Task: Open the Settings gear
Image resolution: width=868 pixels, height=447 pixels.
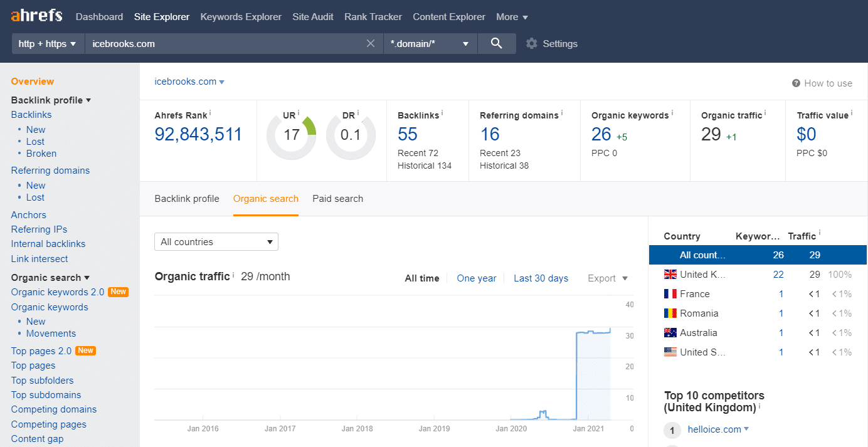Action: 531,43
